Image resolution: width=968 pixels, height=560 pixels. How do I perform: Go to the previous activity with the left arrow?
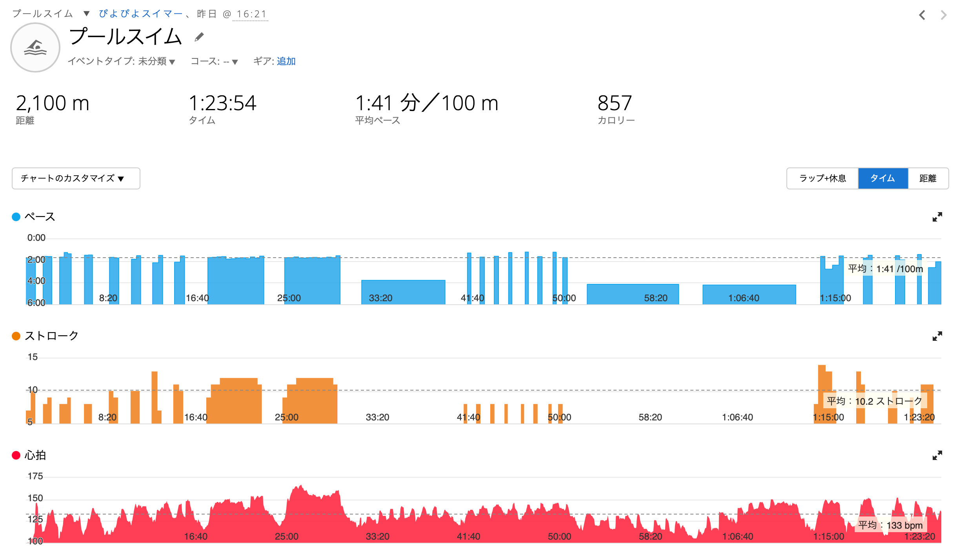[922, 15]
